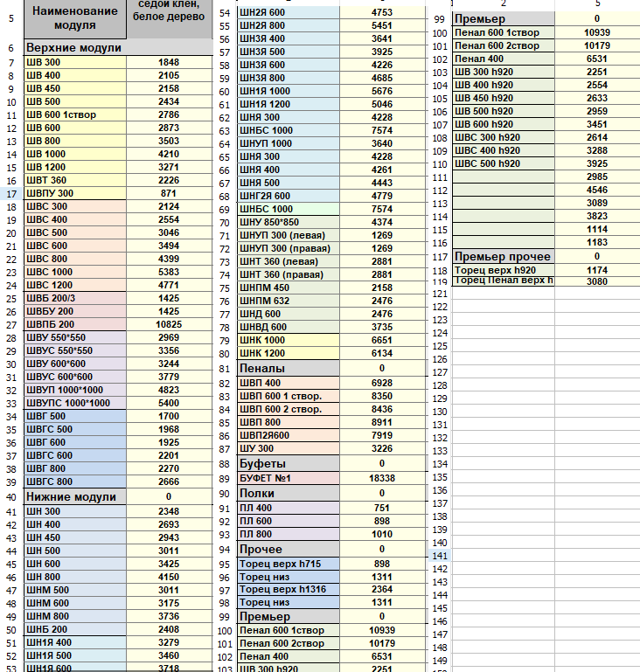Select the "ШВУПС 1000*1000" cell
Viewport: 640px width, 672px height.
75,403
